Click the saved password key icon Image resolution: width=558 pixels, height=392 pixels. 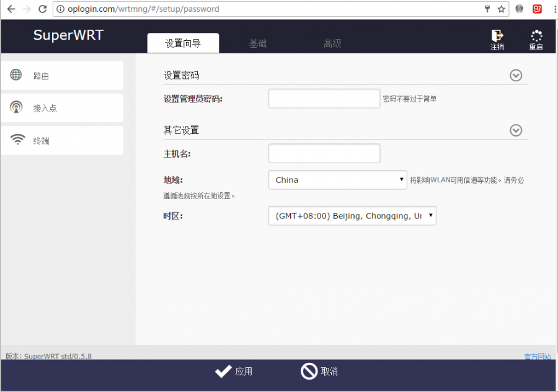point(487,9)
